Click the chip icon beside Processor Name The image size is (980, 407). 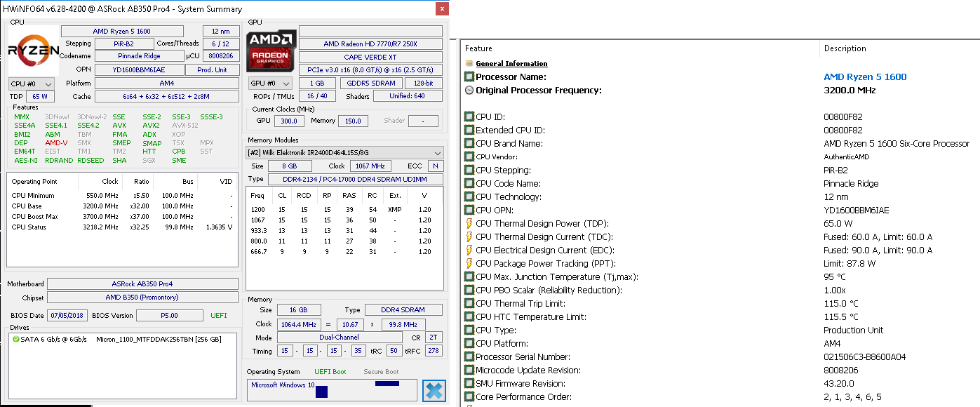click(469, 76)
